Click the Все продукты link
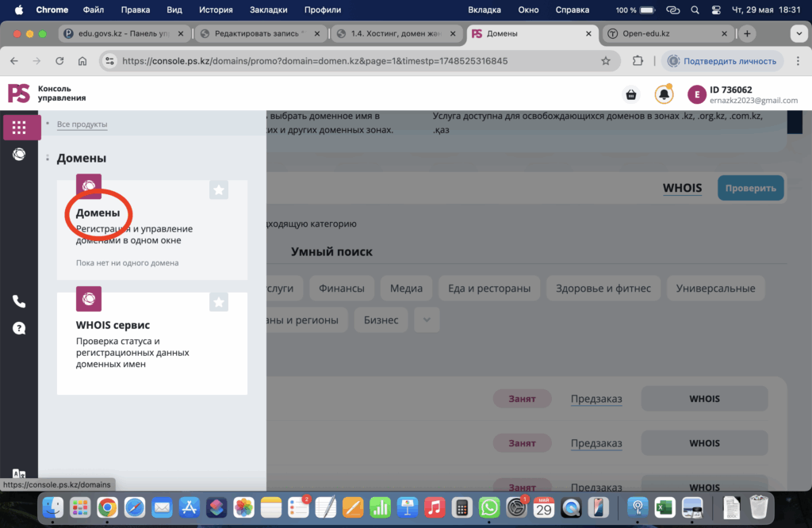The width and height of the screenshot is (812, 528). (82, 124)
